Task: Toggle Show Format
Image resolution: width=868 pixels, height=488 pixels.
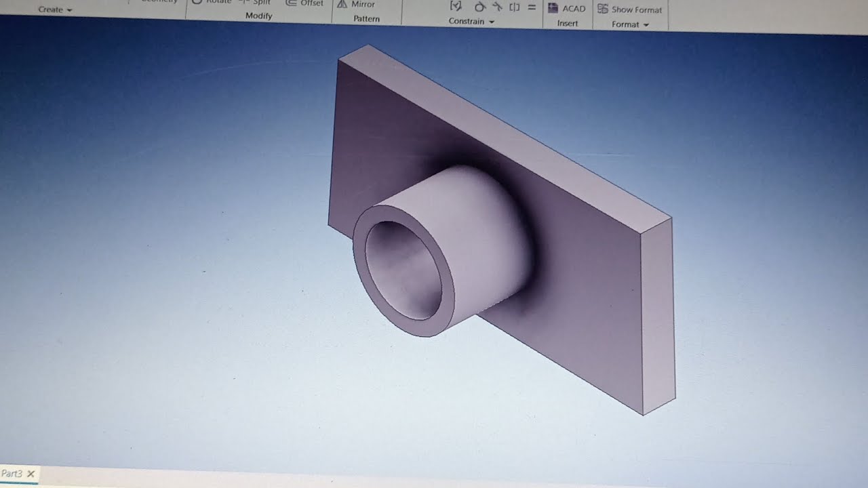Action: coord(630,9)
